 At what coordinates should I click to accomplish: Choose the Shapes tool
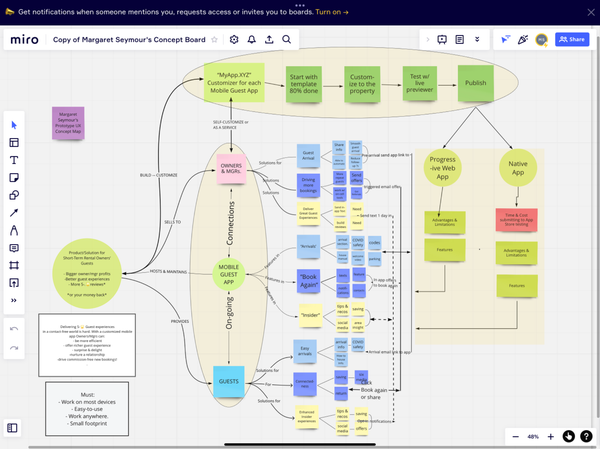(14, 195)
